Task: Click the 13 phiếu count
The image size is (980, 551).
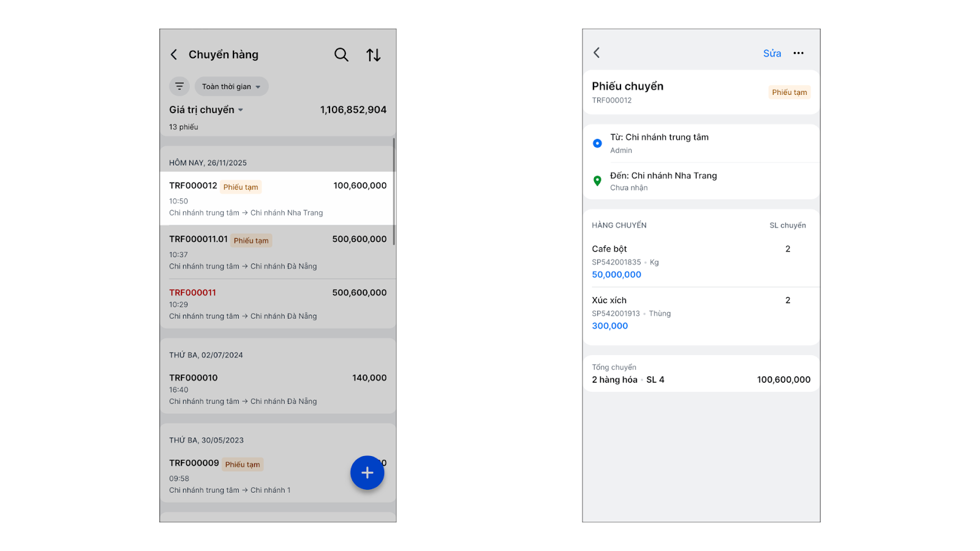Action: (x=184, y=127)
